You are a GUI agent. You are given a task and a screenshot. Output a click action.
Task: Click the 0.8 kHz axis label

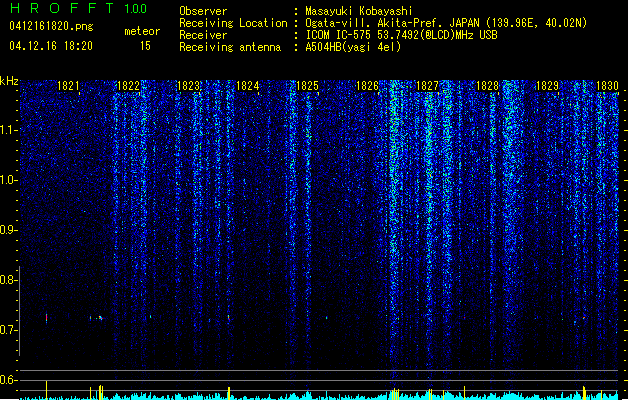[9, 280]
